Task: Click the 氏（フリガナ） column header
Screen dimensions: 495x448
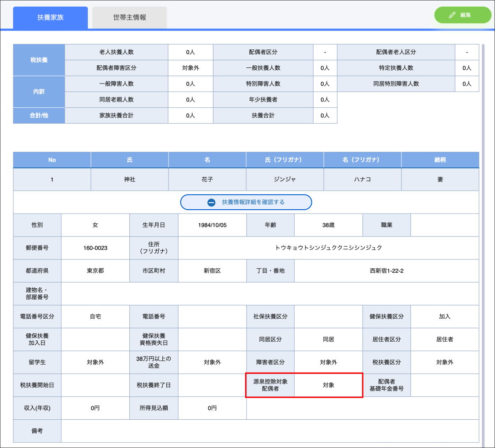Action: pos(285,160)
